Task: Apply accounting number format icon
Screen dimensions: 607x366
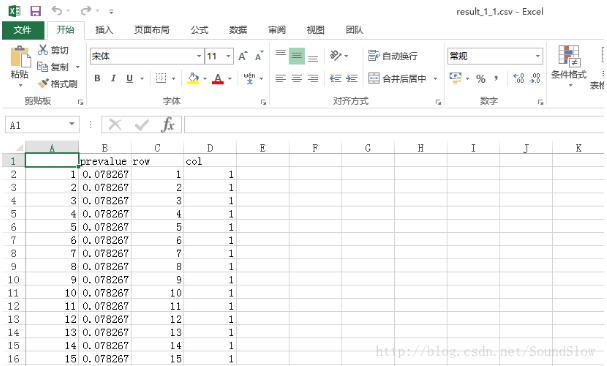Action: pyautogui.click(x=455, y=78)
